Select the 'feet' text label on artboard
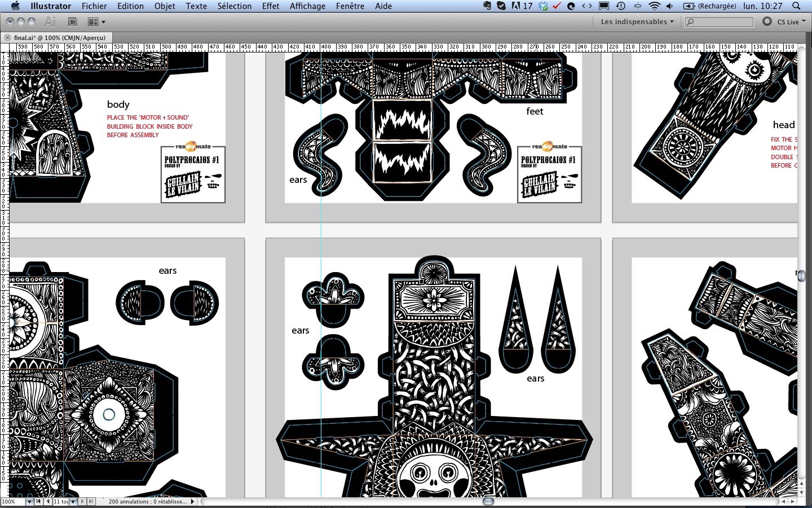The image size is (812, 508). [x=535, y=111]
